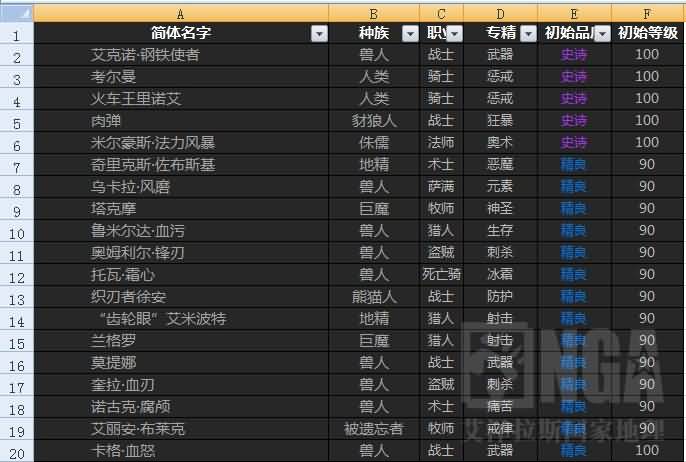The height and width of the screenshot is (462, 686).
Task: Click cell 卡格·血怒
Action: 181,451
